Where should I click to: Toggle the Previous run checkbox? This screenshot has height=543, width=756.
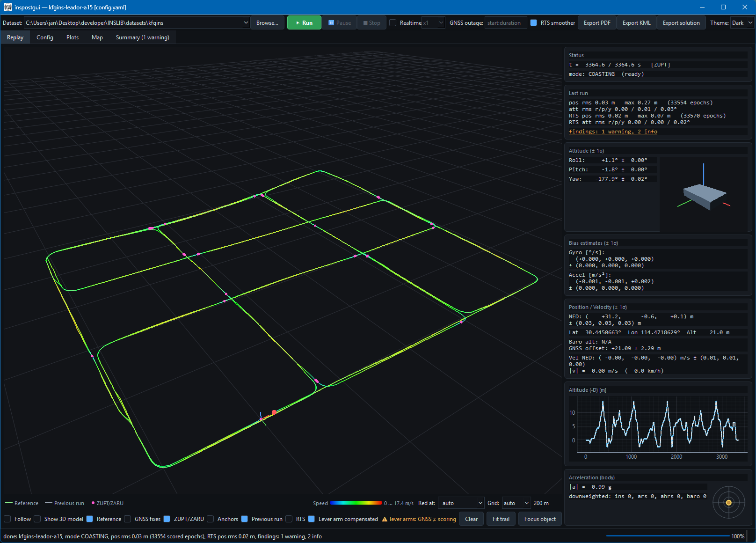(x=244, y=519)
